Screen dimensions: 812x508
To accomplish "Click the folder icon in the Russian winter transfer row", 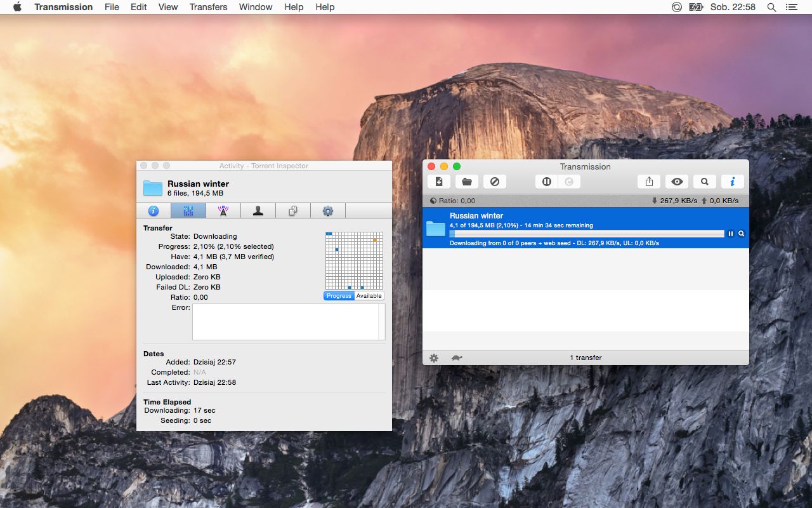I will (436, 229).
